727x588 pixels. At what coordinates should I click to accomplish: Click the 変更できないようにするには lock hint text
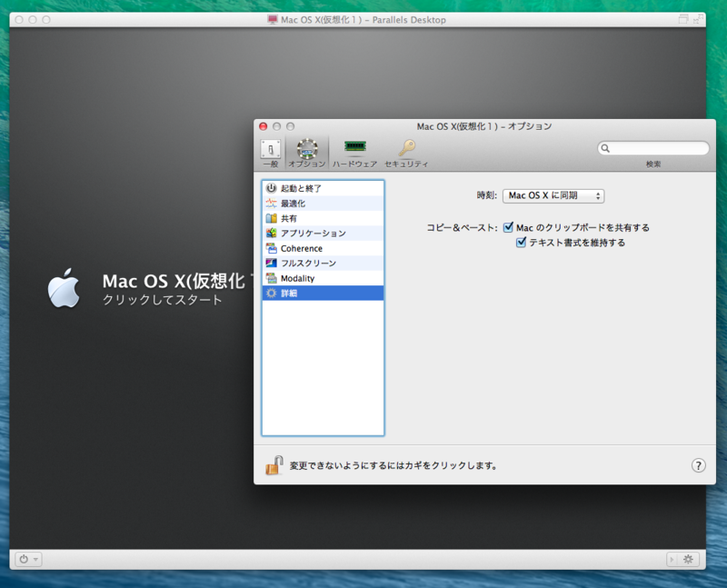click(393, 465)
